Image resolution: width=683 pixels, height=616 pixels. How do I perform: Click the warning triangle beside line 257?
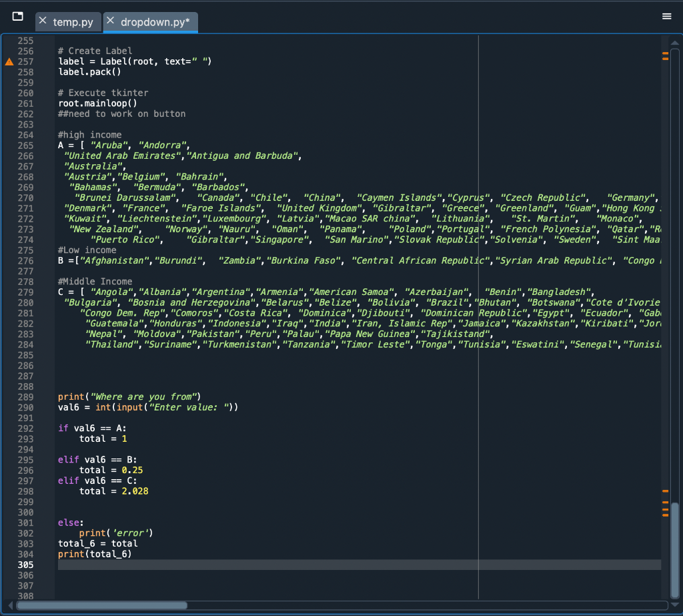click(9, 61)
